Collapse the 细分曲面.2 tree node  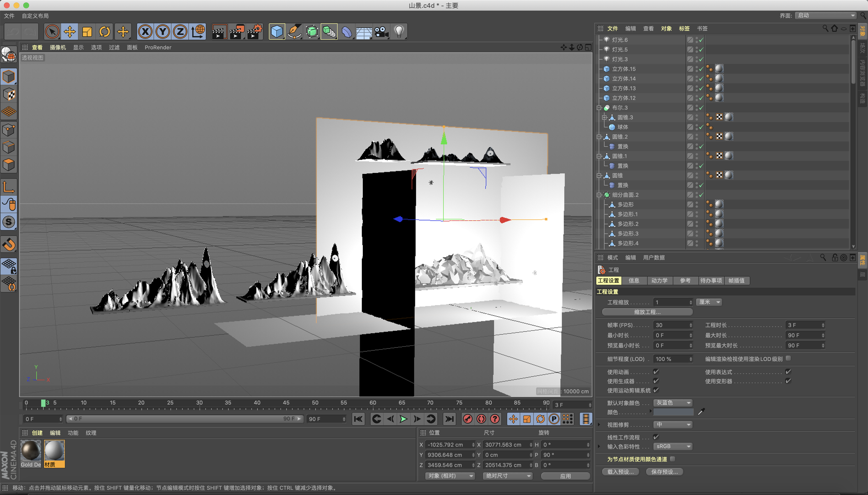(x=599, y=195)
